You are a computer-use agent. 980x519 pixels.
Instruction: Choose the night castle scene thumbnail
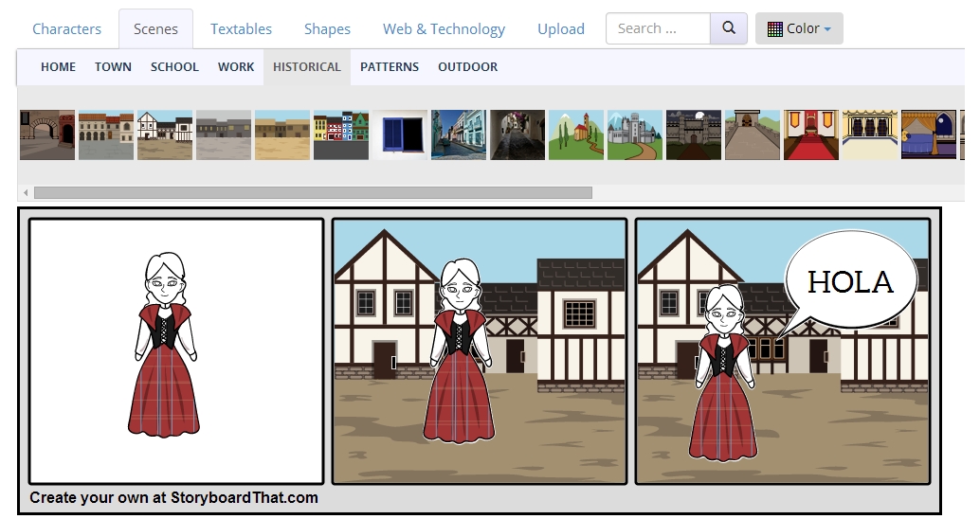point(694,134)
